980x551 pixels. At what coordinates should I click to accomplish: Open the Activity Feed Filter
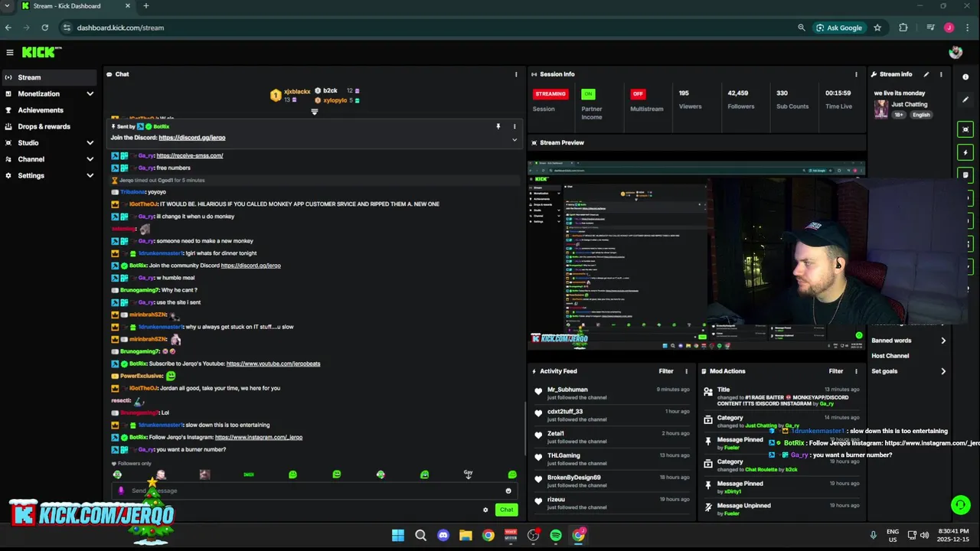coord(666,371)
